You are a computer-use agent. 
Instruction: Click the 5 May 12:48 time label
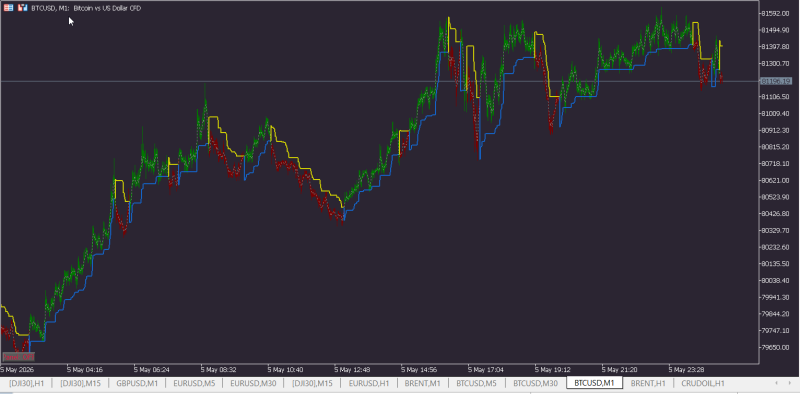352,370
